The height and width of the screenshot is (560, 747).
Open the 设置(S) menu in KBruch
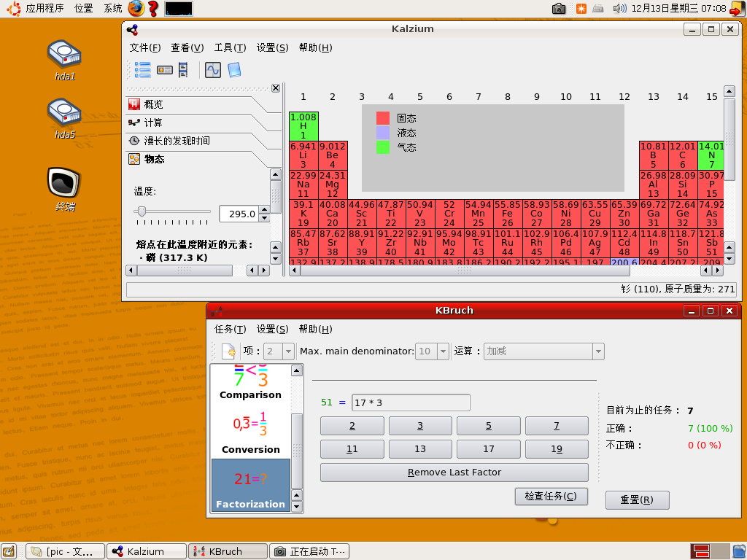273,329
